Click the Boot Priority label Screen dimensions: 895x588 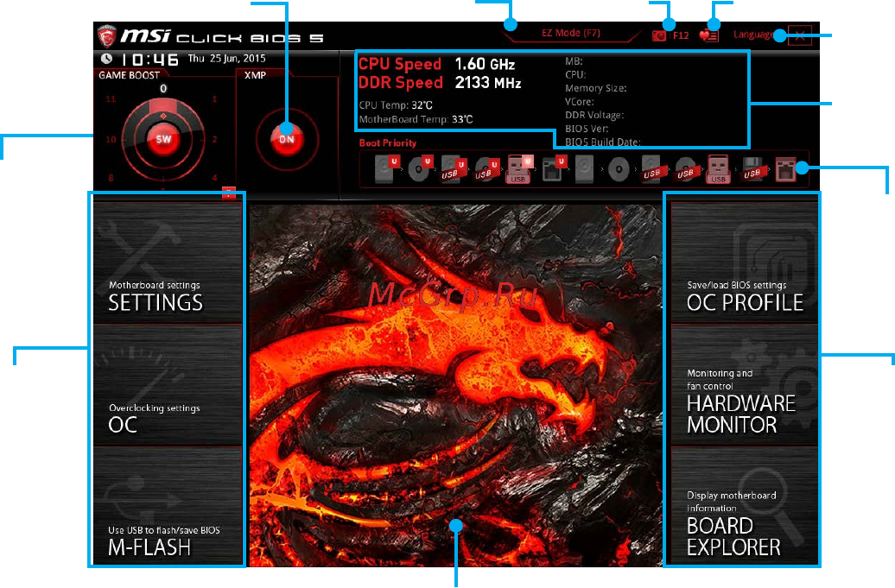tap(388, 142)
